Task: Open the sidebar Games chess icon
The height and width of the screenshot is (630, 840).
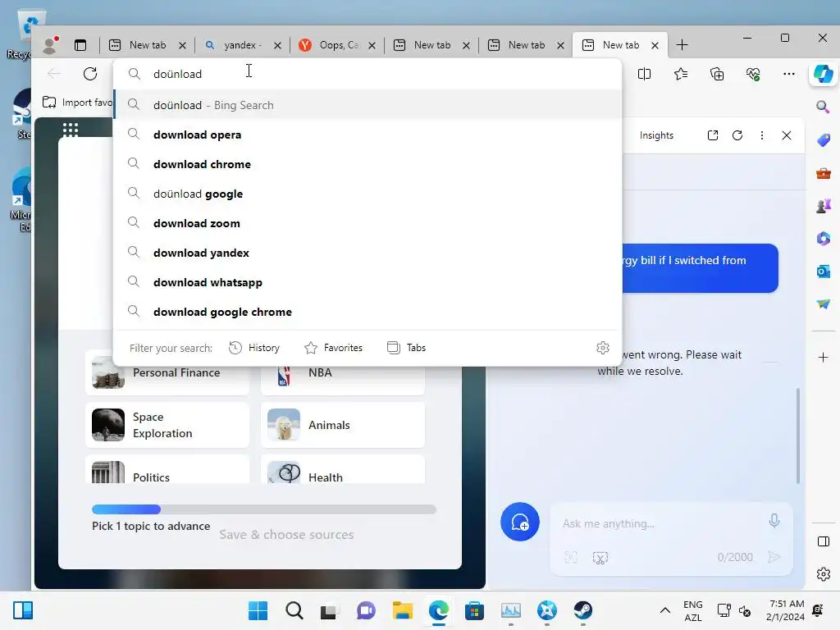Action: point(824,206)
